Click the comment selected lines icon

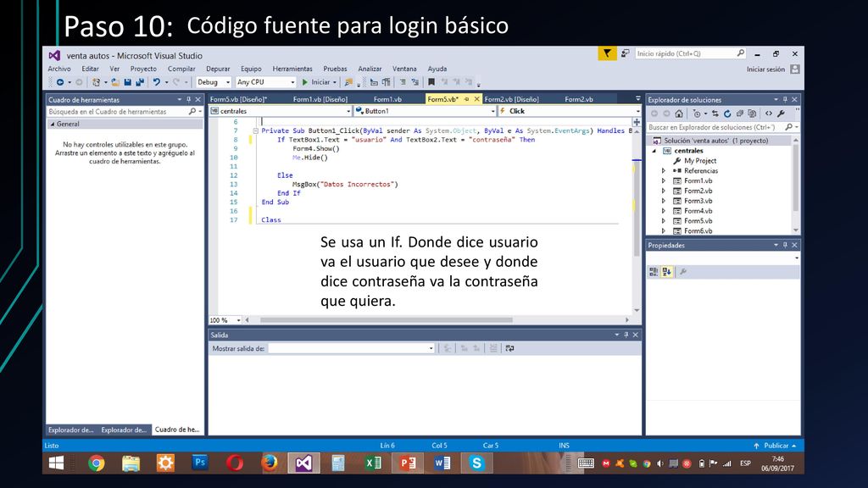click(403, 82)
